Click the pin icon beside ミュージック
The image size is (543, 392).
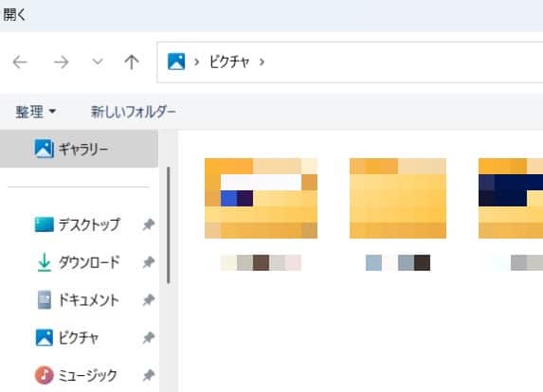coord(149,375)
